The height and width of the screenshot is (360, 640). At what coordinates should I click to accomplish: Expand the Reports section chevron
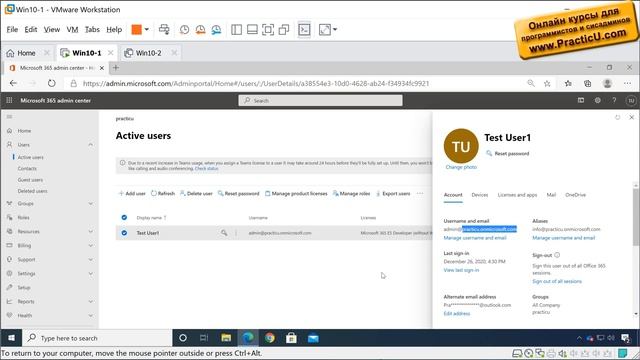(91, 302)
